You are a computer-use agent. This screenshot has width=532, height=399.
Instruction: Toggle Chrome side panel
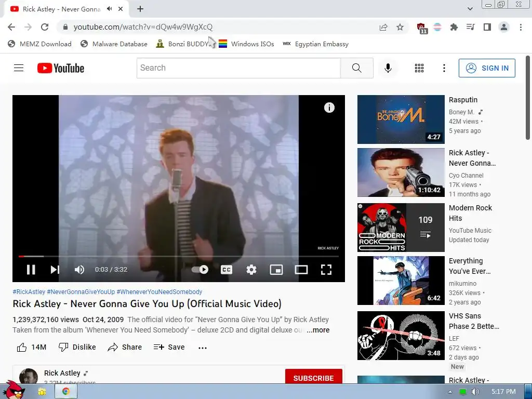(x=487, y=27)
